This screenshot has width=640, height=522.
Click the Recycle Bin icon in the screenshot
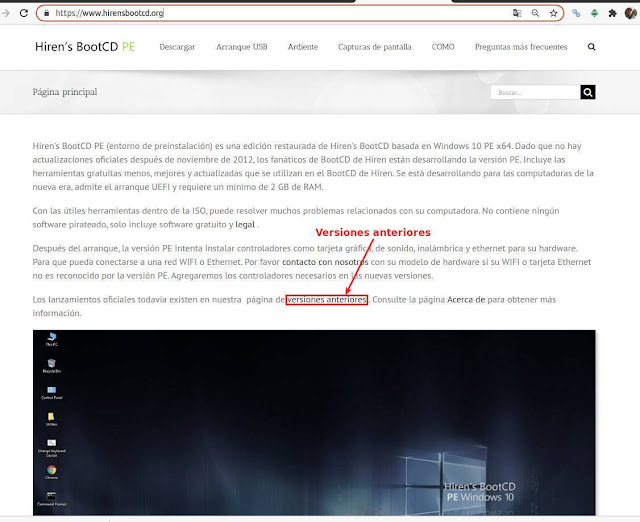(x=51, y=366)
